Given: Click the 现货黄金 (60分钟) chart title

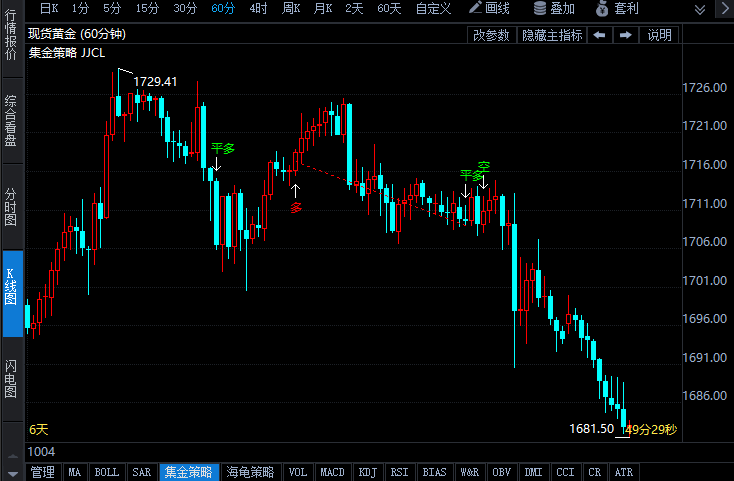Looking at the screenshot, I should coord(77,34).
